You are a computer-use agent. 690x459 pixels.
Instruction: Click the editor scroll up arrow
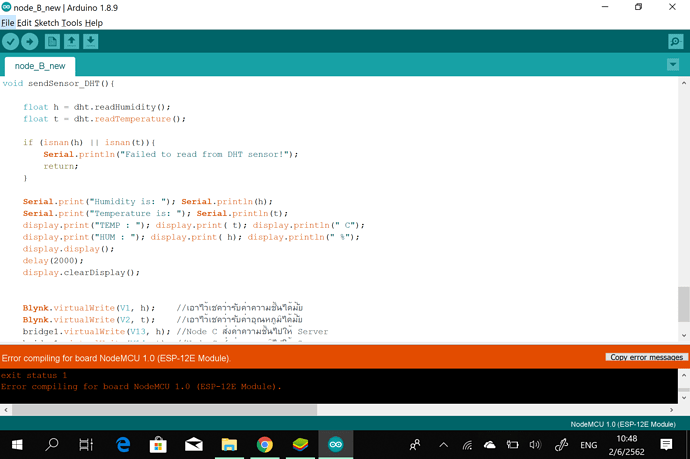684,83
